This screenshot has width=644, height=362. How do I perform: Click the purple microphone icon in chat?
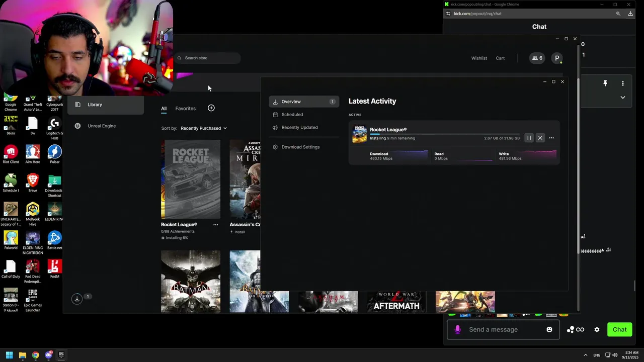[x=457, y=329]
